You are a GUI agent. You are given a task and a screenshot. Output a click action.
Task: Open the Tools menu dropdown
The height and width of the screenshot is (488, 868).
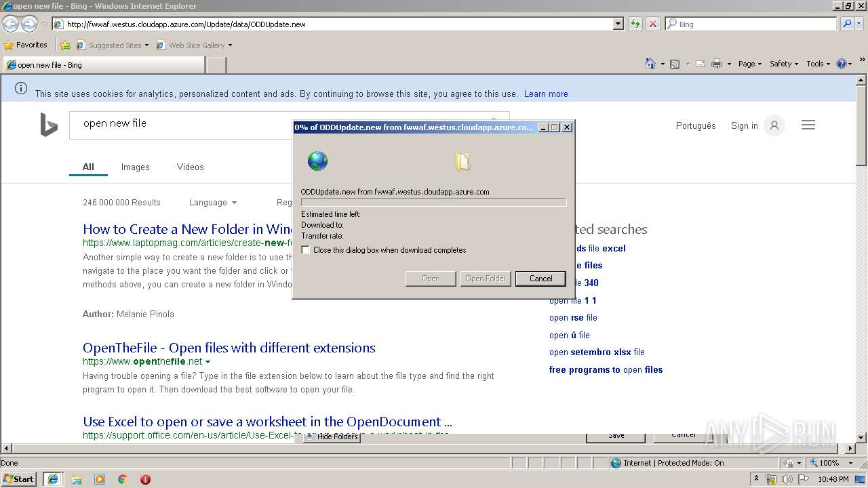(818, 64)
